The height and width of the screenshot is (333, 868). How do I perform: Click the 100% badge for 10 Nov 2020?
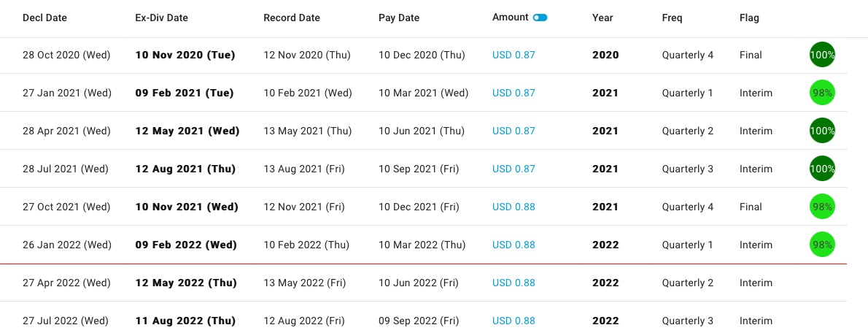click(x=822, y=55)
